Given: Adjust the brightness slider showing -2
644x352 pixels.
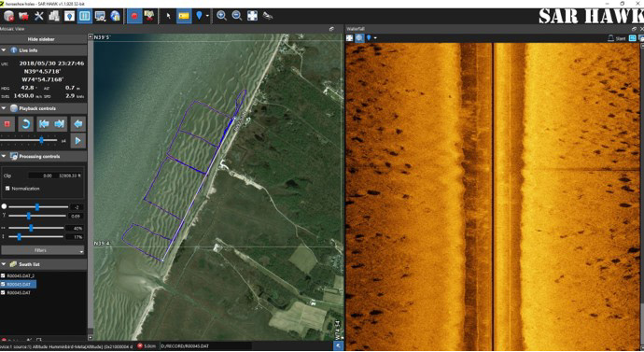Looking at the screenshot, I should point(37,207).
